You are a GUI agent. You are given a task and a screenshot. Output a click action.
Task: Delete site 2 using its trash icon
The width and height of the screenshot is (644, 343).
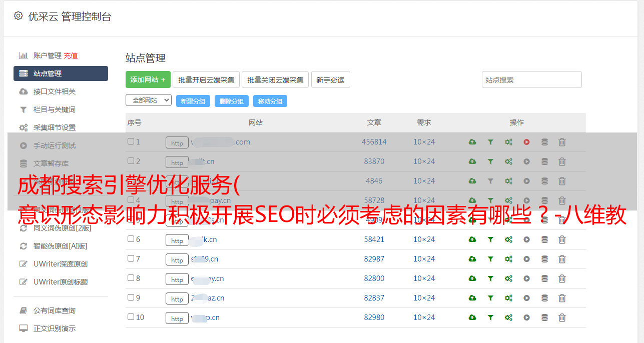[x=562, y=161]
